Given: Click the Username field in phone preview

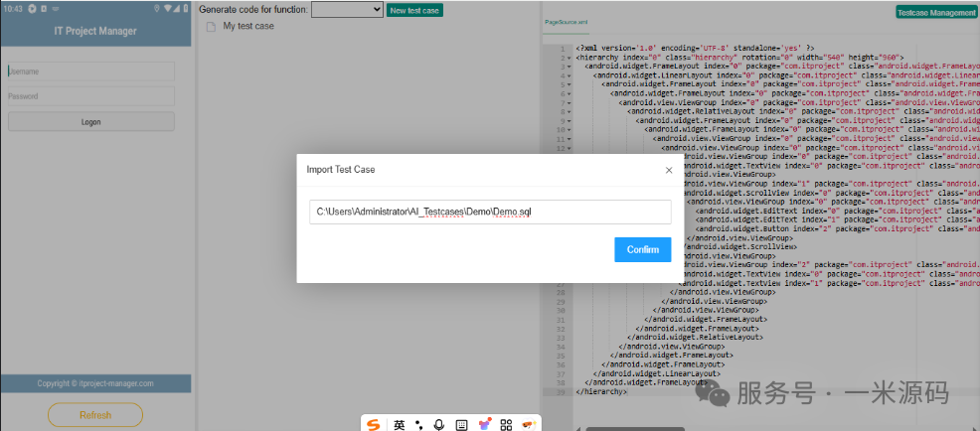Looking at the screenshot, I should (x=90, y=72).
